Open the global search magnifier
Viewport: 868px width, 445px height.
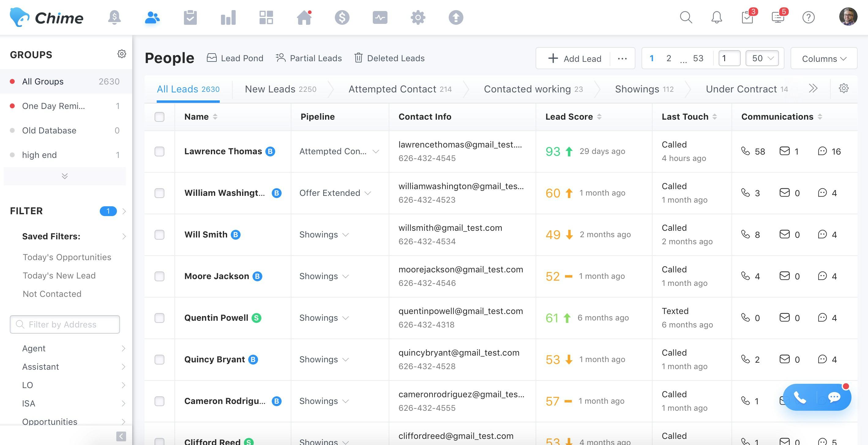[686, 17]
